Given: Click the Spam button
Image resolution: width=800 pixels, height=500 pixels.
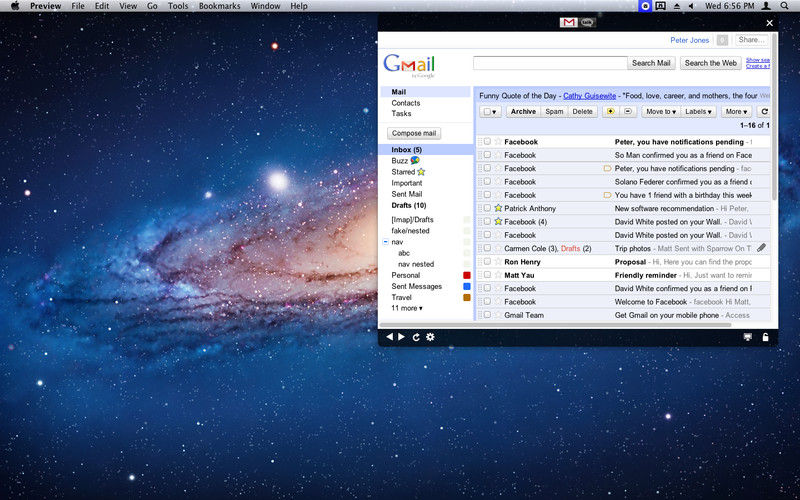Looking at the screenshot, I should point(554,111).
